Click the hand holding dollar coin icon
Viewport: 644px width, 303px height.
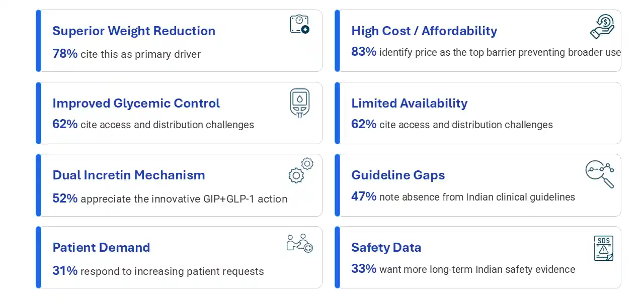[x=602, y=27]
